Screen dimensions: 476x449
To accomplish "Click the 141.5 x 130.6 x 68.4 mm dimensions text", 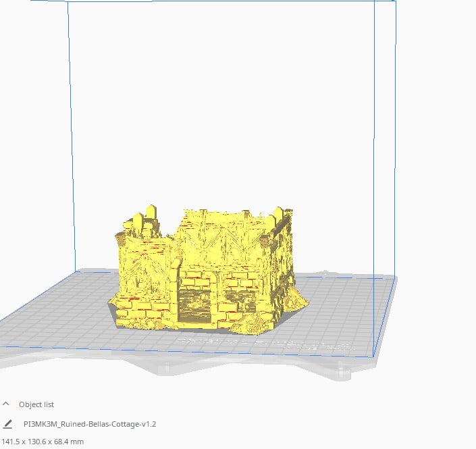I will click(x=42, y=442).
